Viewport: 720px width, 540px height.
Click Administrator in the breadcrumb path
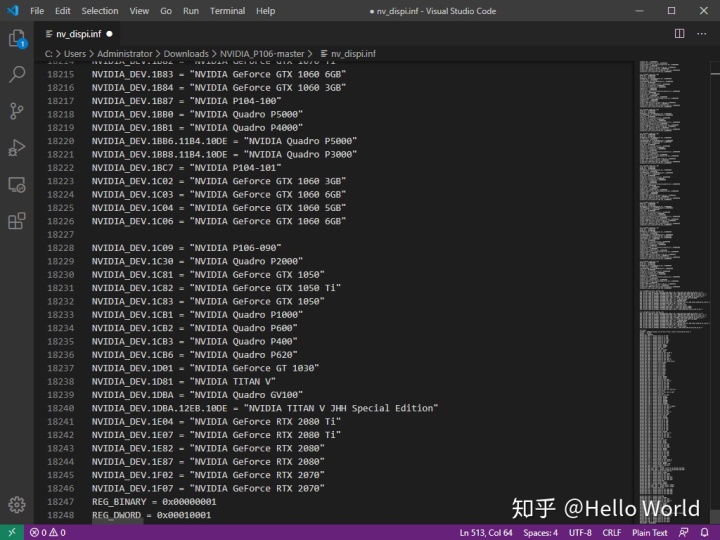point(124,54)
